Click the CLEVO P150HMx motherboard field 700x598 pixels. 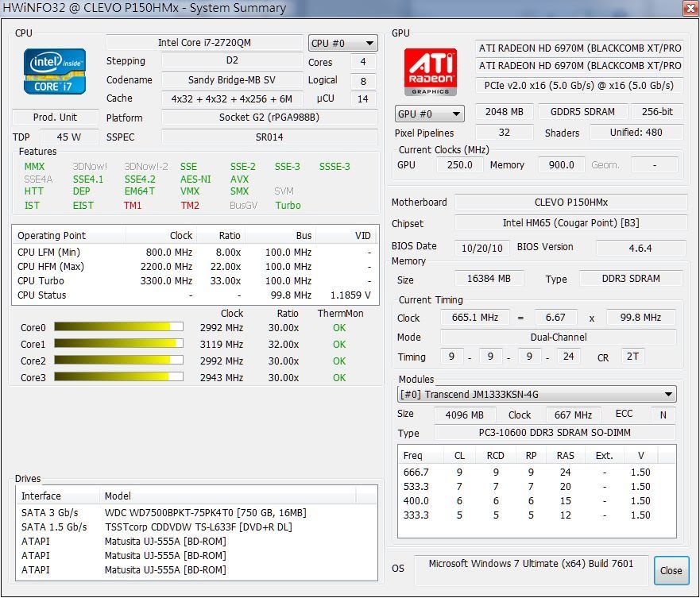pyautogui.click(x=570, y=202)
